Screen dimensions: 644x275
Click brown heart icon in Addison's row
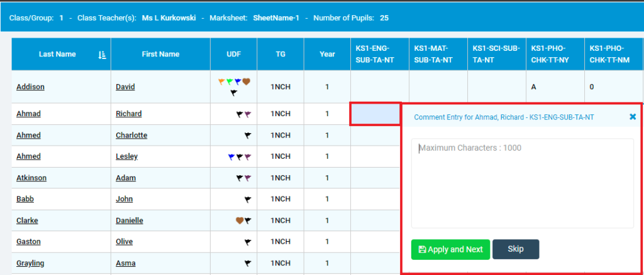point(247,82)
